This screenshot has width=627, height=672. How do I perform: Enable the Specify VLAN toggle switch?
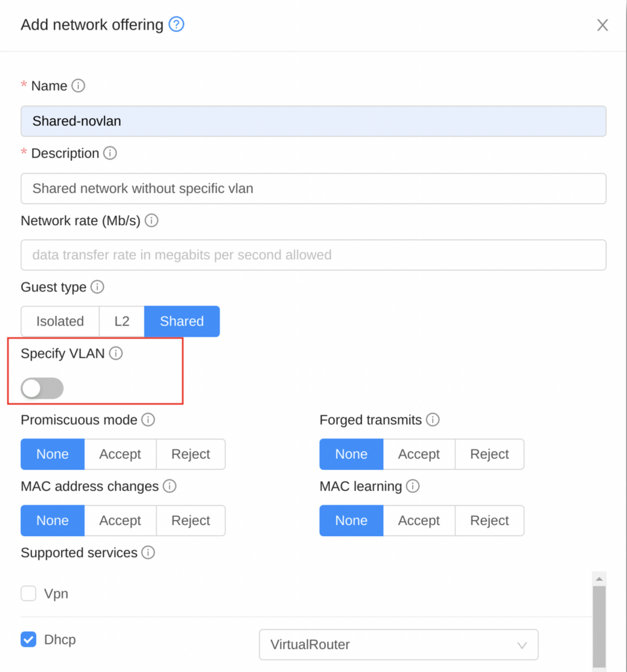42,388
